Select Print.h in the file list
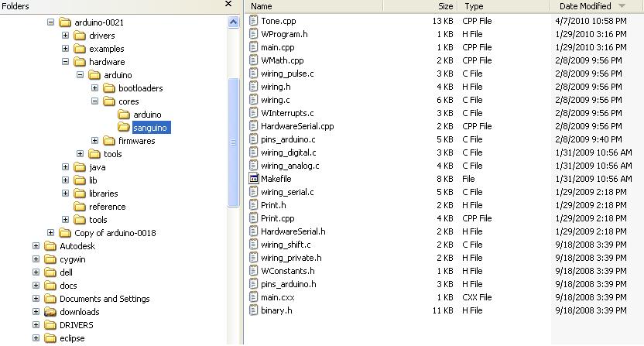Viewport: 644px width, 346px height. point(273,205)
